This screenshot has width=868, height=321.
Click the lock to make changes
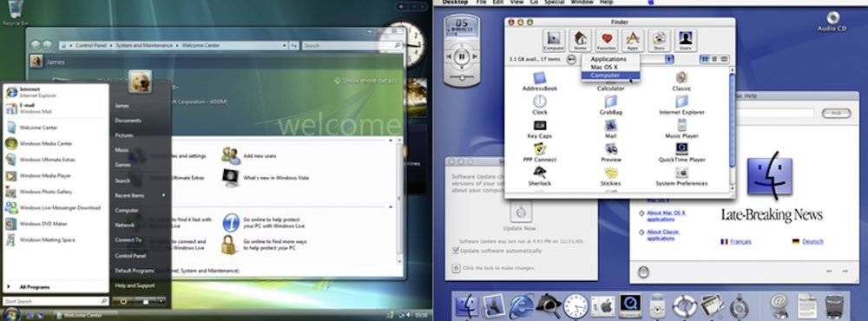click(457, 268)
